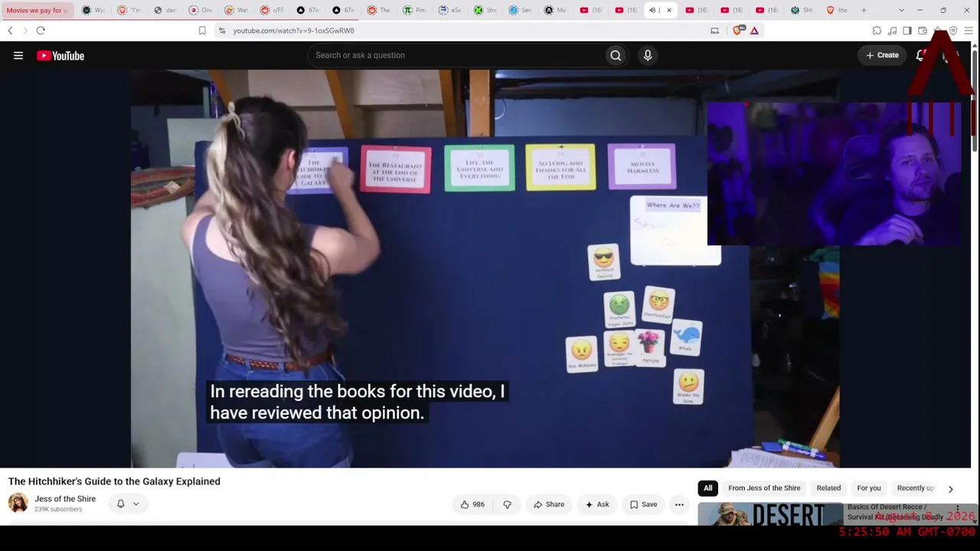
Task: Switch to 'Movies we pay for' tab
Action: pos(38,10)
